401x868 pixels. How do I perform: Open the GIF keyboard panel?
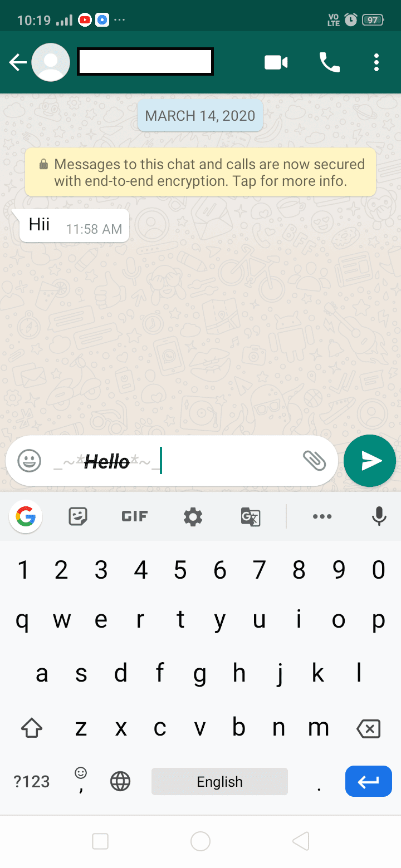pyautogui.click(x=134, y=517)
